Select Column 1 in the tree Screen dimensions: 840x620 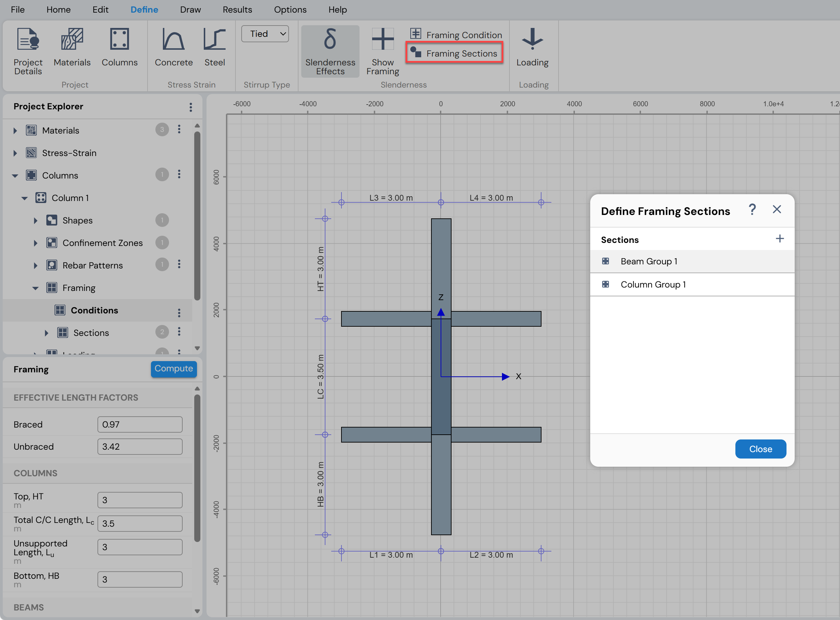70,198
